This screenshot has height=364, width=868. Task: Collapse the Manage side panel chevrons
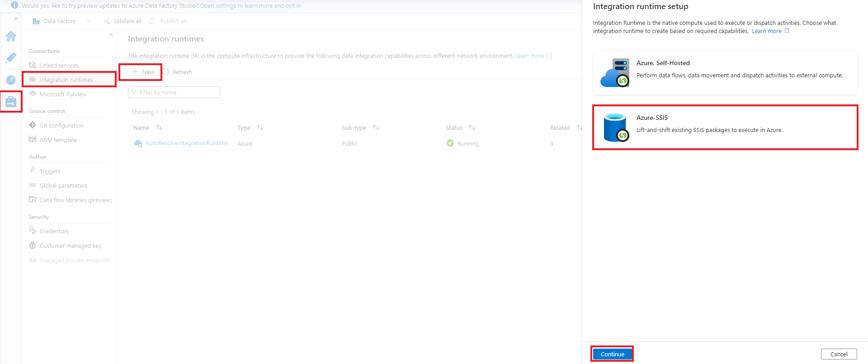coord(111,35)
